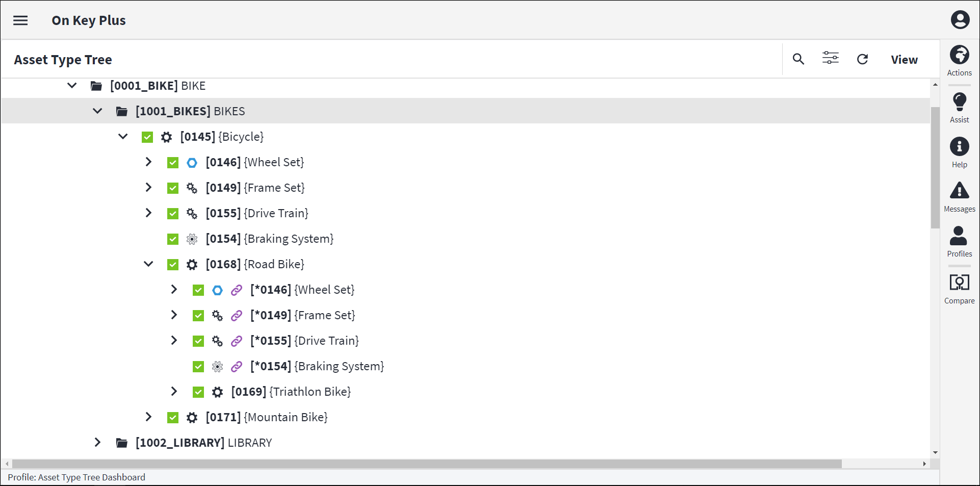Viewport: 980px width, 486px height.
Task: Click the folder icon for 0001_BIKE
Action: pos(96,86)
